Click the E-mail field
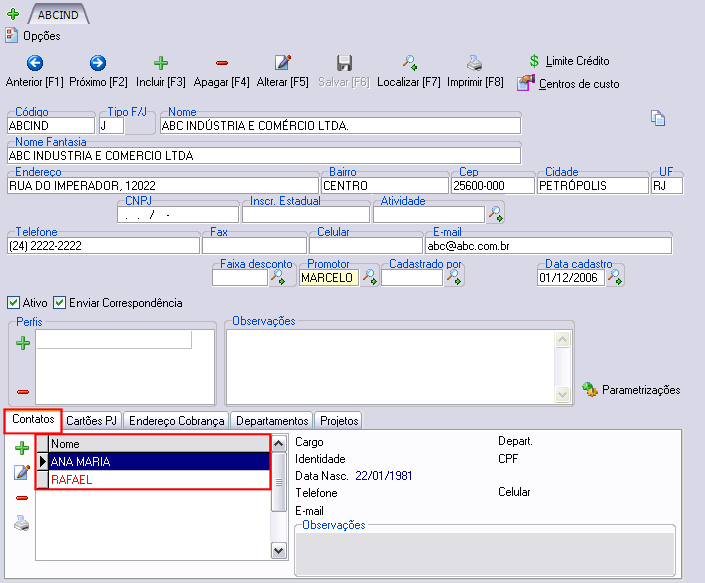Viewport: 705px width, 583px height. 549,245
